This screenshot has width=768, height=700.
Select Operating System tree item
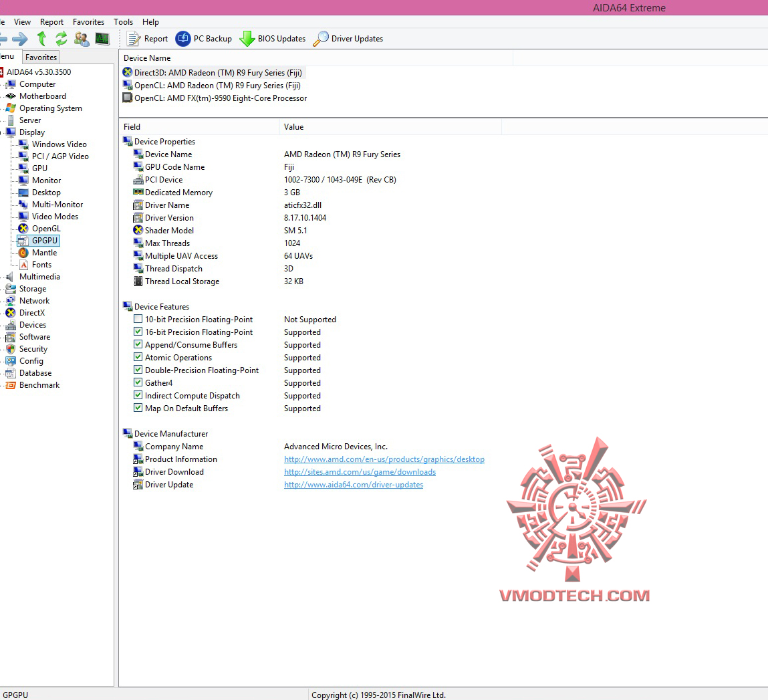coord(50,108)
